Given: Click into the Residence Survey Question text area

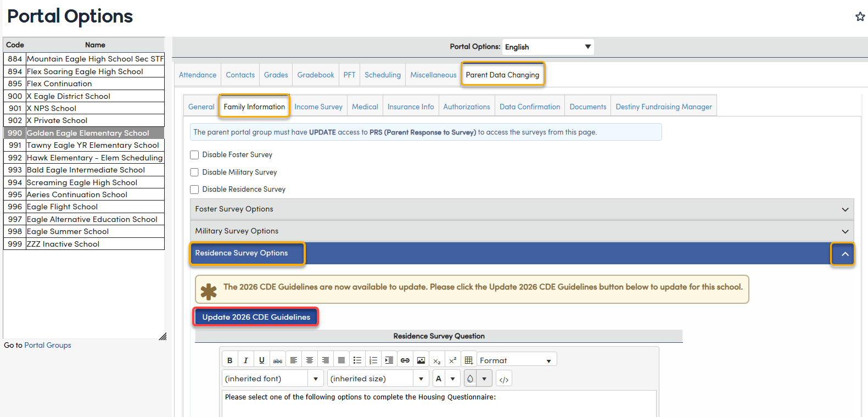Looking at the screenshot, I should coord(439,403).
